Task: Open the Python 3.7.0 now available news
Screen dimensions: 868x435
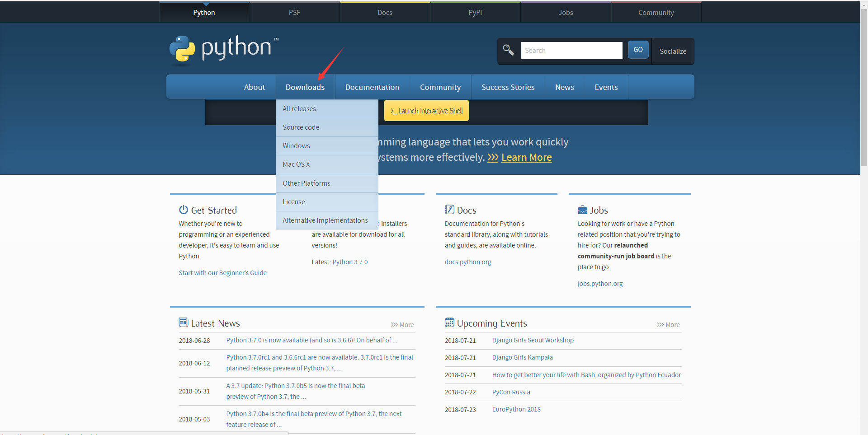Action: (x=311, y=340)
